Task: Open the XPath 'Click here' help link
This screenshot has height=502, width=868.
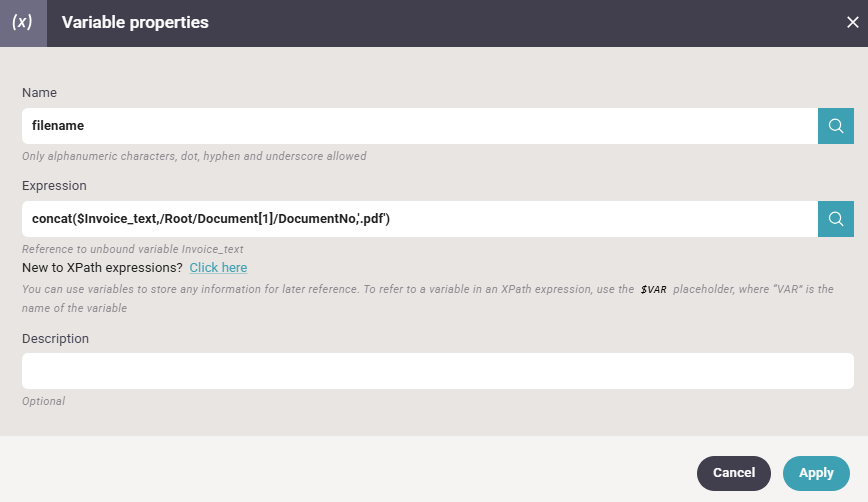Action: pos(218,268)
